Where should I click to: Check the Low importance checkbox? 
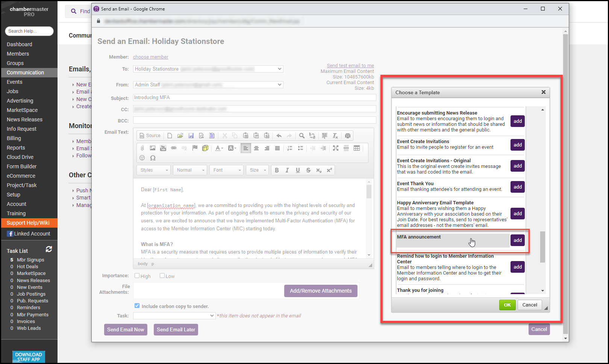pyautogui.click(x=162, y=276)
